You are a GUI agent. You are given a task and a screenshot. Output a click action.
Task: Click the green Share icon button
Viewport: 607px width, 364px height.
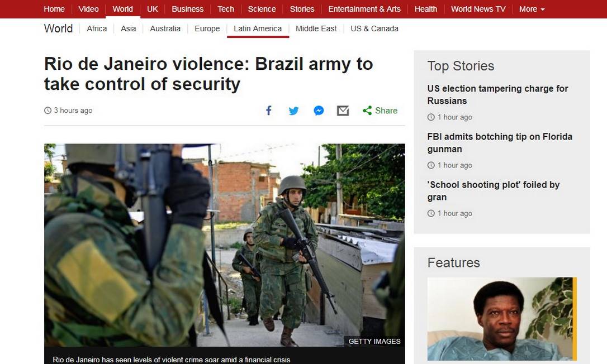click(380, 111)
